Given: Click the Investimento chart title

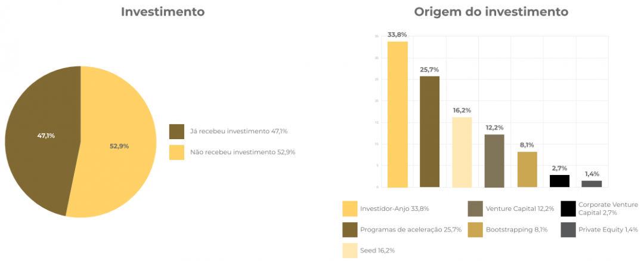Looking at the screenshot, I should click(163, 12).
